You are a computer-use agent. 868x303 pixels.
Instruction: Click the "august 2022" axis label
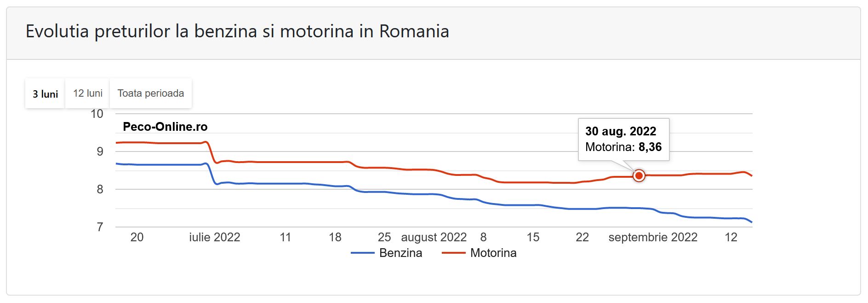point(434,237)
